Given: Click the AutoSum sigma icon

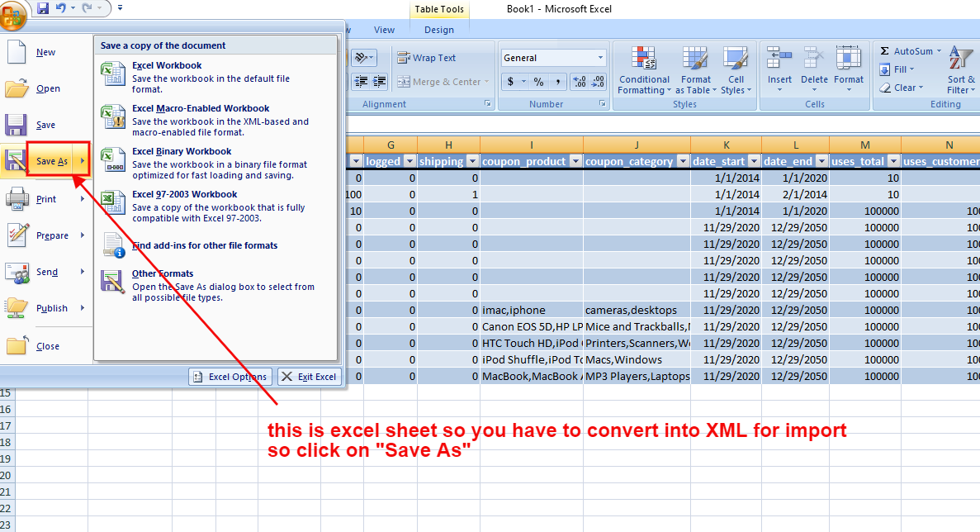Looking at the screenshot, I should pyautogui.click(x=884, y=51).
